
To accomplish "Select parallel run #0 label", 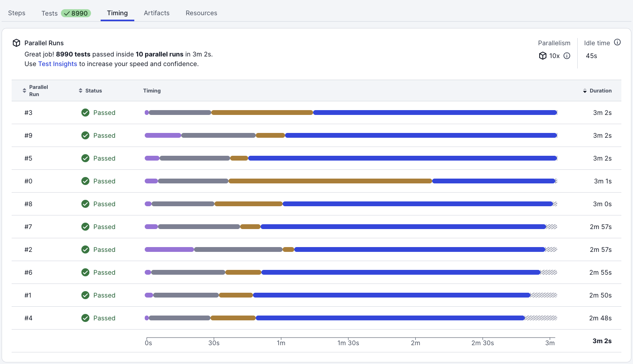I will tap(28, 181).
